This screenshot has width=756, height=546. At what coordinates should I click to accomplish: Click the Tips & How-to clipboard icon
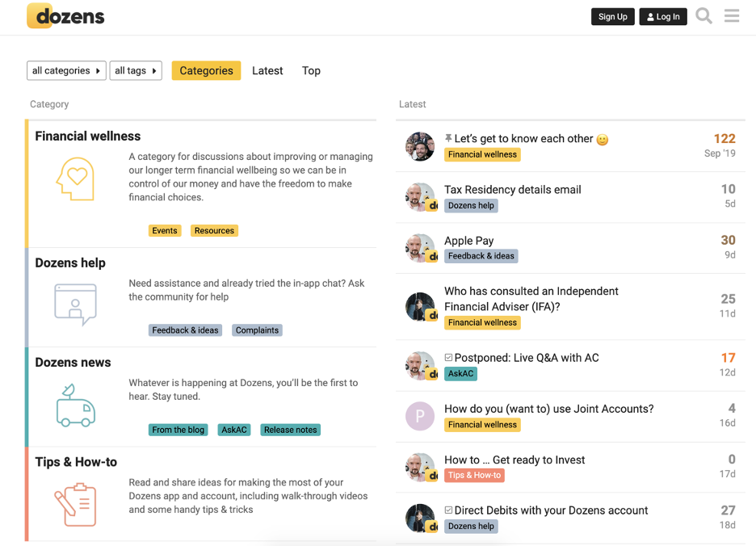click(75, 505)
